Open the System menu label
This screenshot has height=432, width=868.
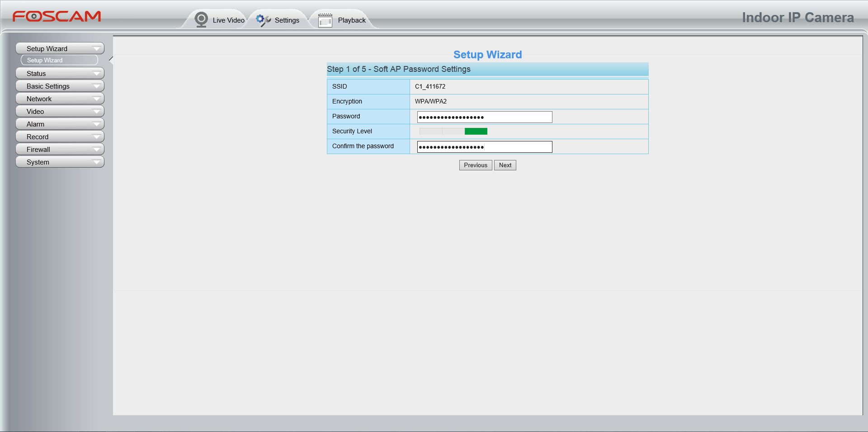pyautogui.click(x=38, y=162)
